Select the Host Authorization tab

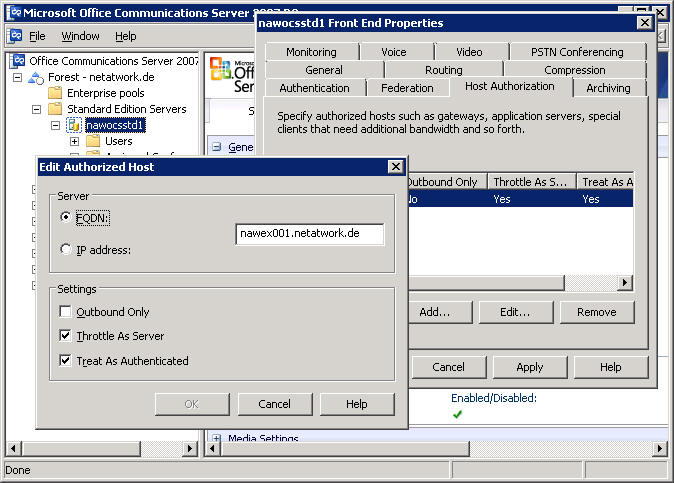(510, 86)
